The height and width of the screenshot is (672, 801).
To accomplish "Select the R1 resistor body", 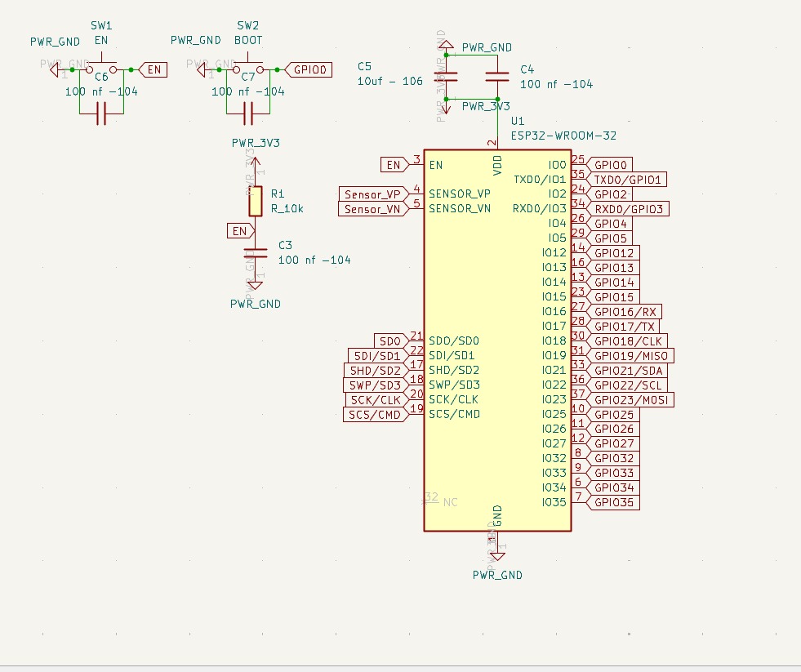I will [256, 202].
